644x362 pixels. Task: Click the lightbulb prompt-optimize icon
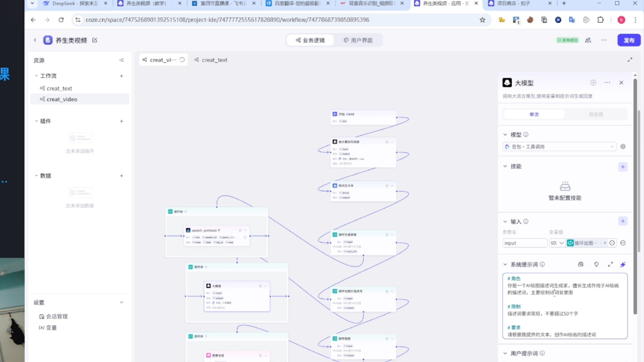pos(596,264)
